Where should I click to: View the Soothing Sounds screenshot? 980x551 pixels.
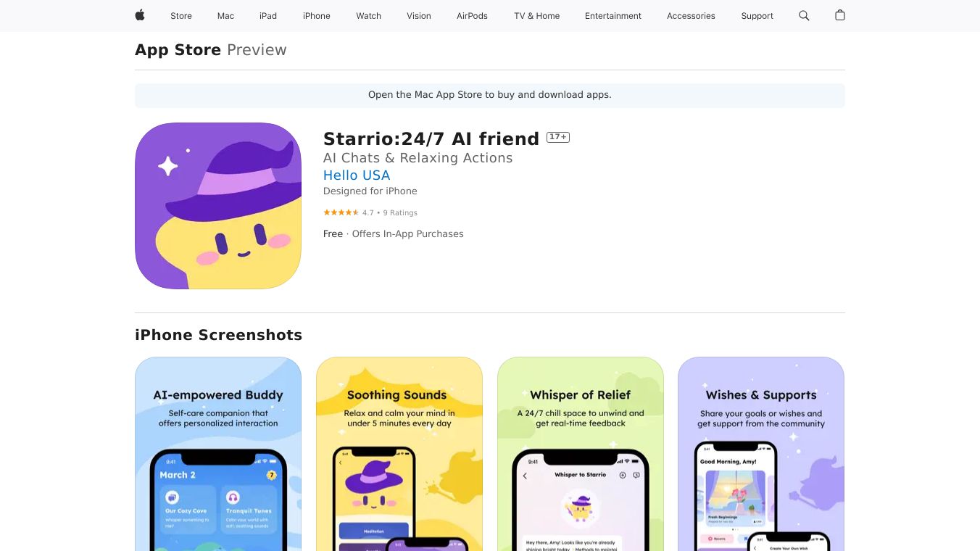pyautogui.click(x=399, y=454)
